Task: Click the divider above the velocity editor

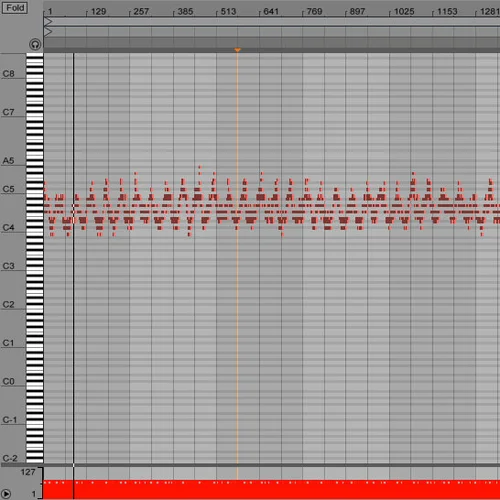Action: point(250,465)
